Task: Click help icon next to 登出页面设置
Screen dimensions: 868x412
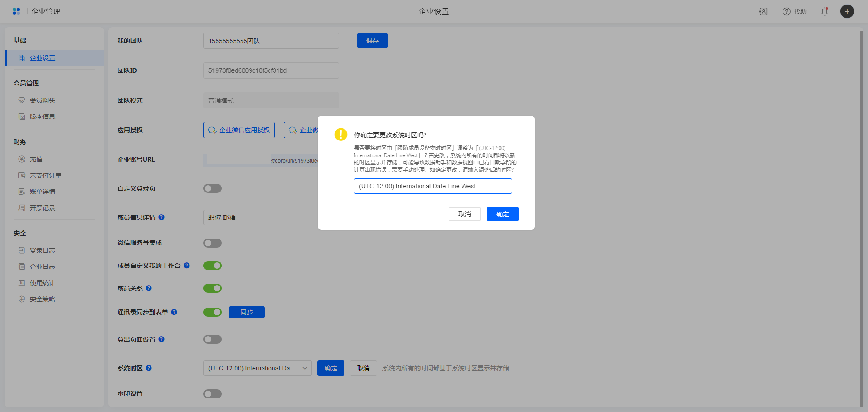Action: point(161,339)
